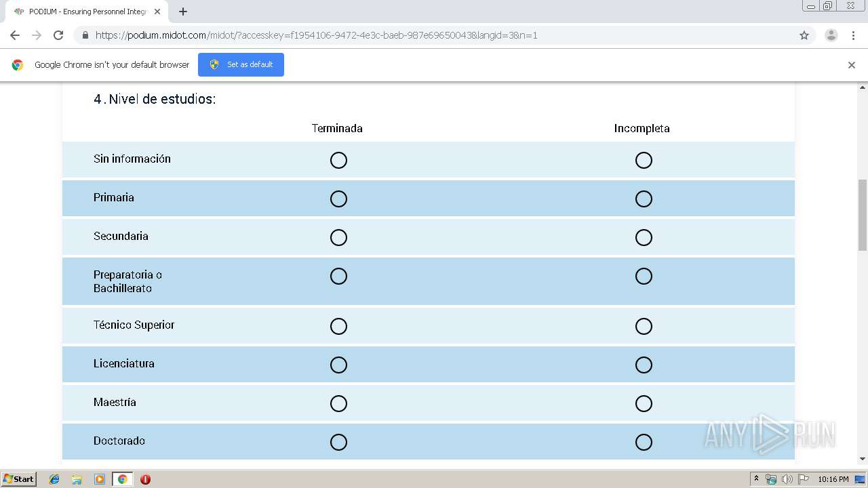Select Terminada for Licenciatura

(x=338, y=365)
